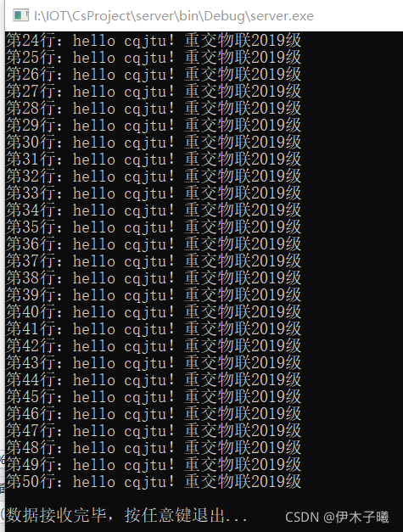403x532 pixels.
Task: Select the 第34行 output row
Action: coord(154,210)
